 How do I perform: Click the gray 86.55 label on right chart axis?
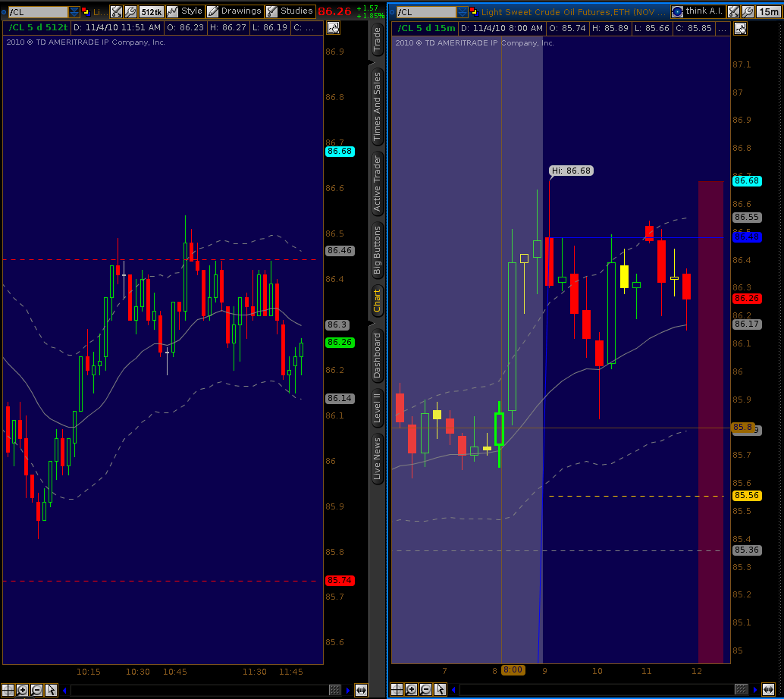click(x=747, y=218)
